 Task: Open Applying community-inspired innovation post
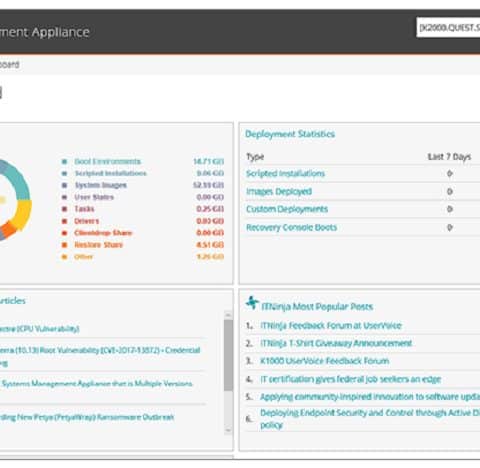click(370, 397)
